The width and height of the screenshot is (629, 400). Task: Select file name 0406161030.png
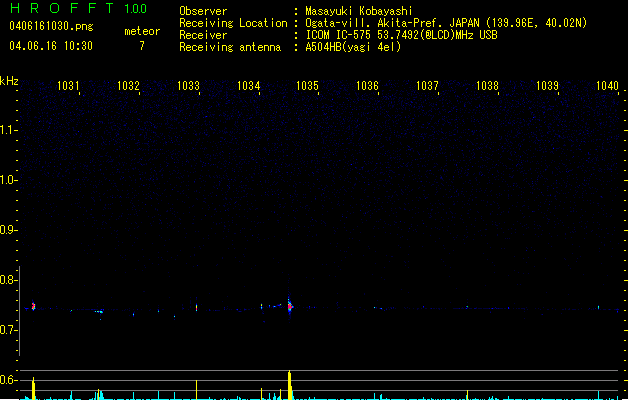pos(51,26)
